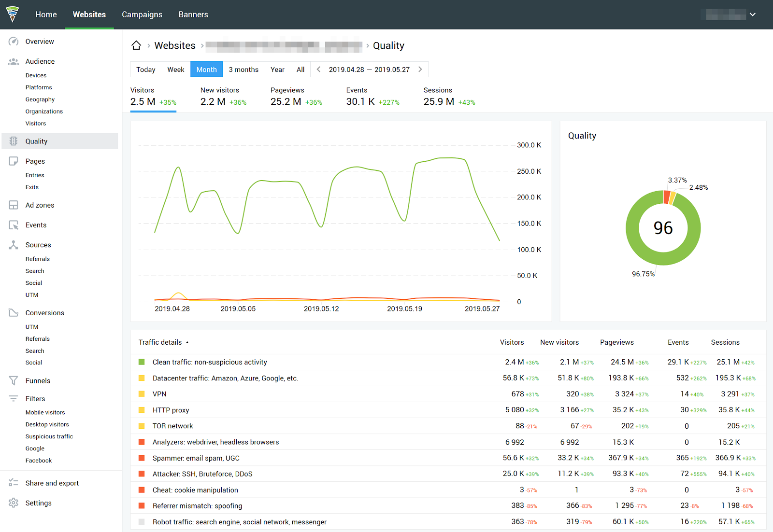Open Exits under Pages

pyautogui.click(x=32, y=187)
